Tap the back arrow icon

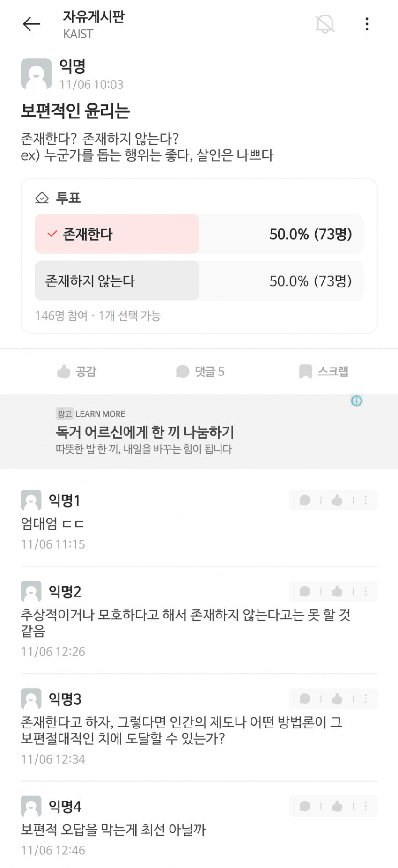pyautogui.click(x=31, y=24)
